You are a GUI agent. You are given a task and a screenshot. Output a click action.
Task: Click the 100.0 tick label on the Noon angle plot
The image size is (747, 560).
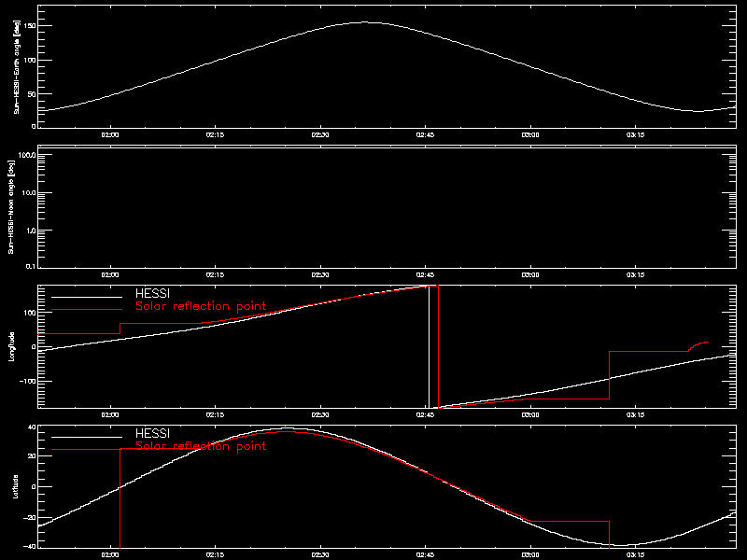27,155
